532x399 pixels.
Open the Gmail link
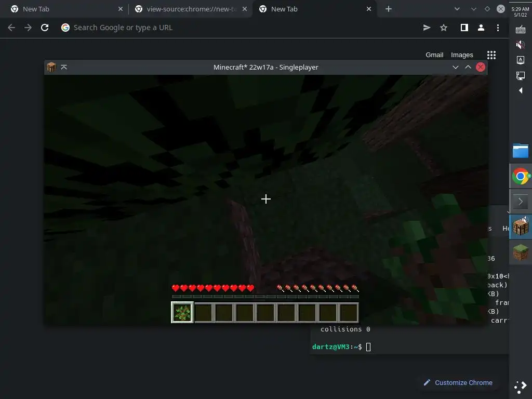(x=434, y=55)
